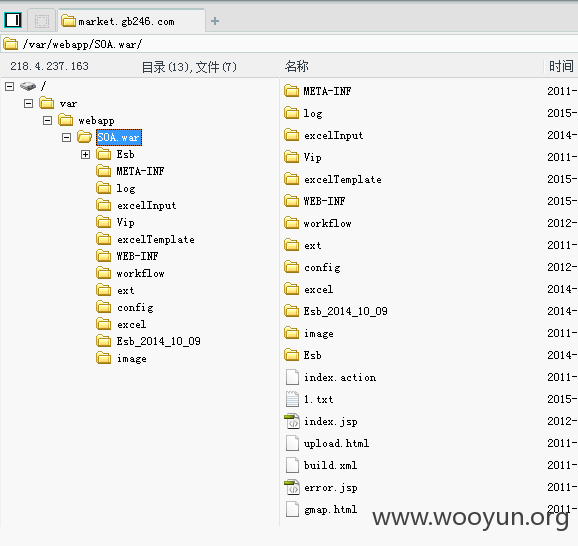Select the var folder in the tree
578x546 pixels.
point(68,104)
